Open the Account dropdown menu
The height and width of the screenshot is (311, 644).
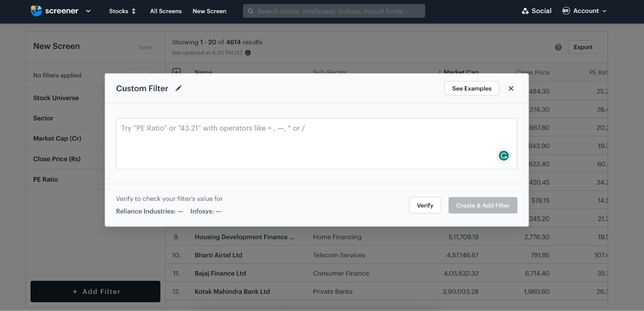tap(584, 11)
